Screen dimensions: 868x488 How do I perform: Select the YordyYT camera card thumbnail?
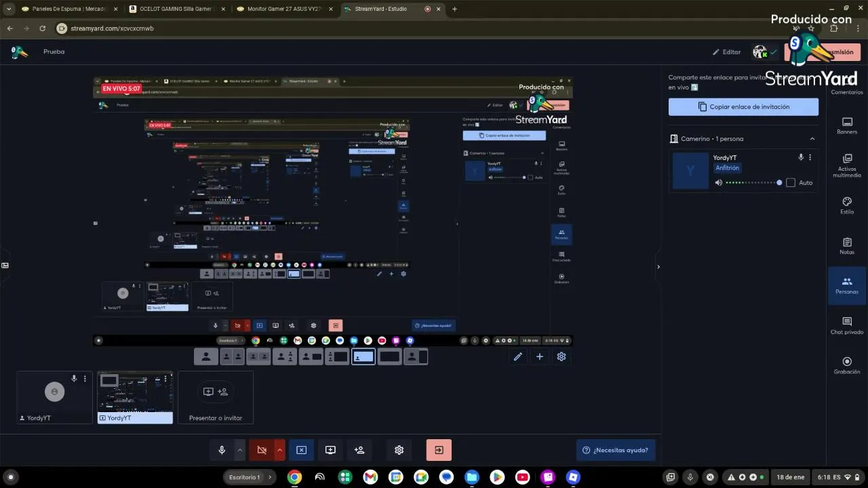(x=54, y=397)
